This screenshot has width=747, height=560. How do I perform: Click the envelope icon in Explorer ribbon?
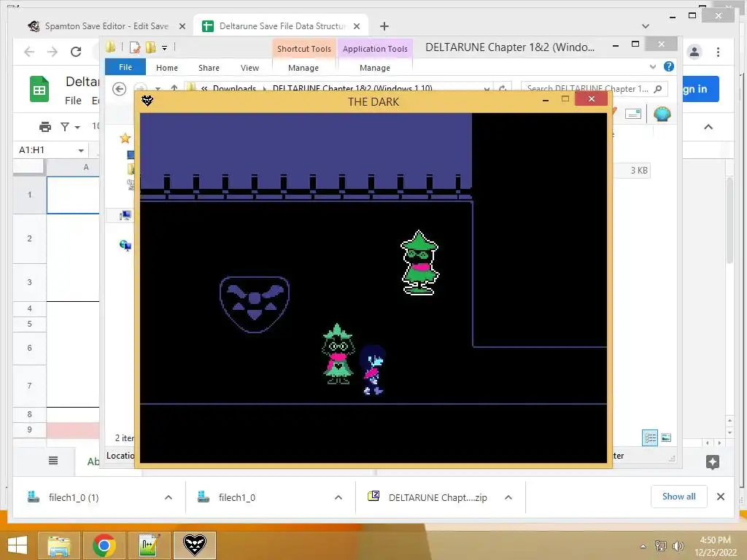pyautogui.click(x=633, y=114)
